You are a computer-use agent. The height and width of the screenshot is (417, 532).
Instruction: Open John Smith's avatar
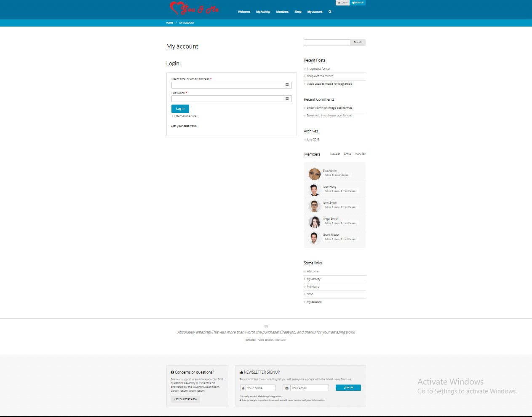click(315, 206)
